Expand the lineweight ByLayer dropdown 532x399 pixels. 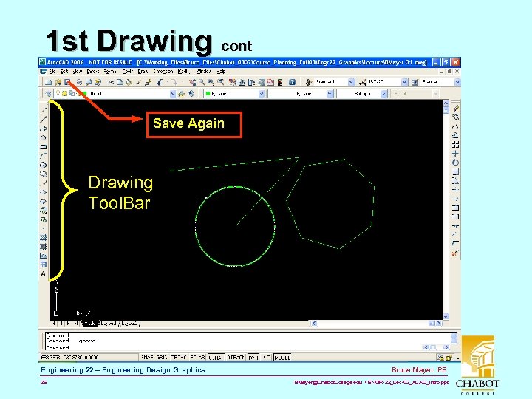(383, 94)
